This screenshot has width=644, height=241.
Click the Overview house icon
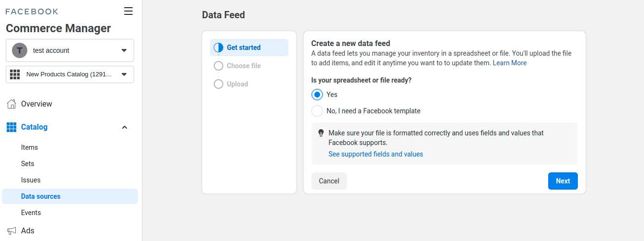pyautogui.click(x=11, y=104)
